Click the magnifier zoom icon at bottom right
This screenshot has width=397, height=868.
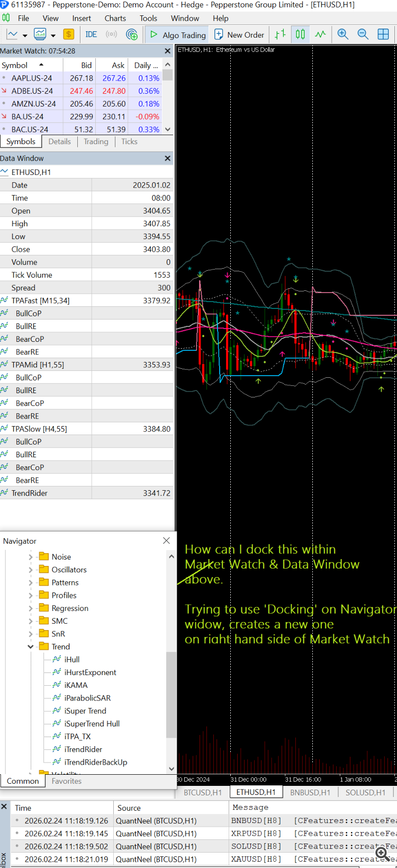pos(382,854)
